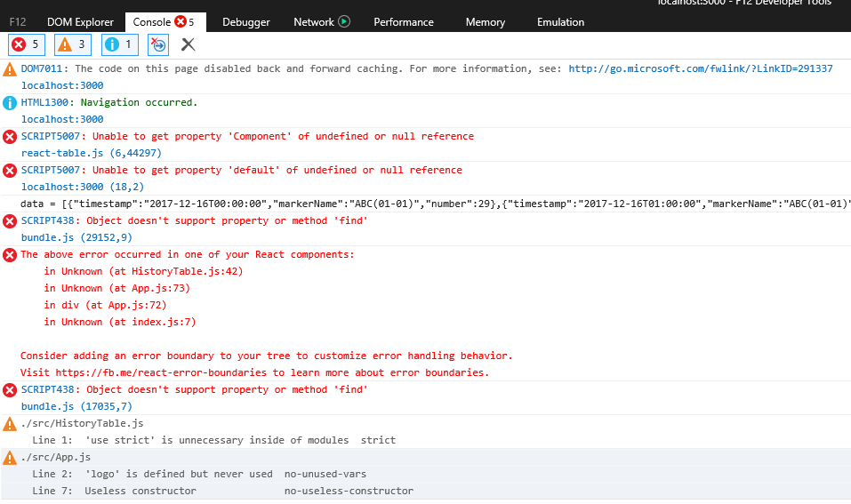The width and height of the screenshot is (851, 504).
Task: Open the Emulation tab
Action: click(560, 22)
